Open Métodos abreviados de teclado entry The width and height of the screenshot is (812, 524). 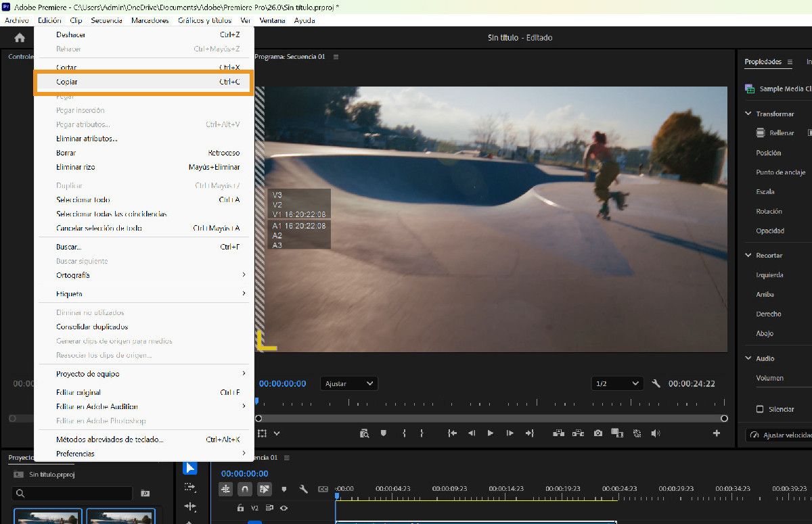144,439
